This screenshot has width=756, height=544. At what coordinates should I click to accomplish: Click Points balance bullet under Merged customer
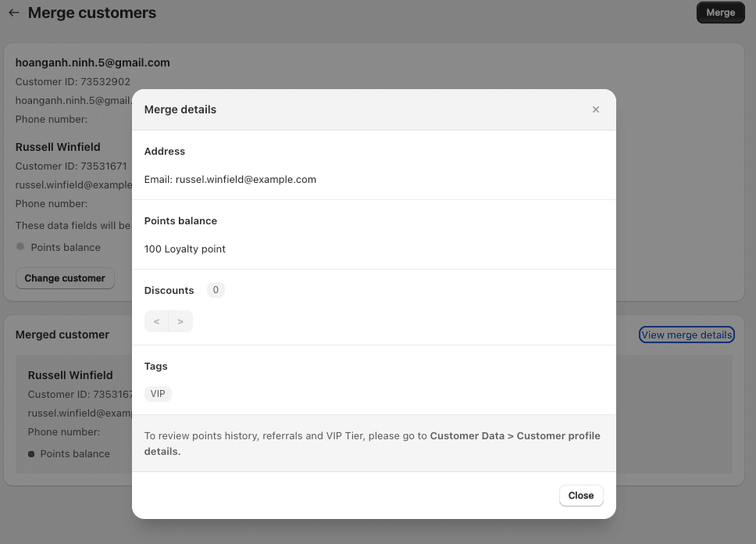coord(31,453)
